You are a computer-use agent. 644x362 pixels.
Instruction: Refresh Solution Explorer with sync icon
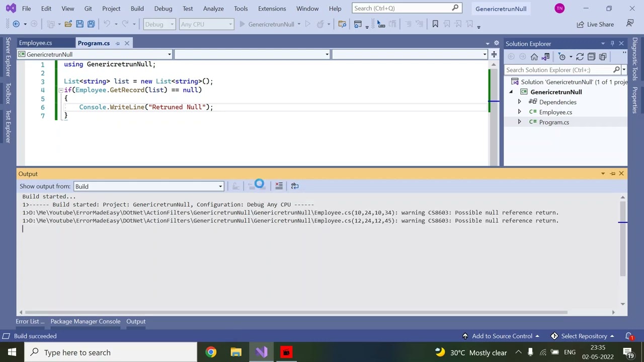(580, 57)
